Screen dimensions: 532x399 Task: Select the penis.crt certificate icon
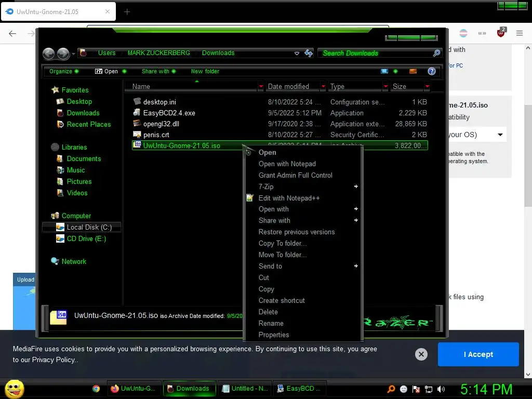point(137,135)
